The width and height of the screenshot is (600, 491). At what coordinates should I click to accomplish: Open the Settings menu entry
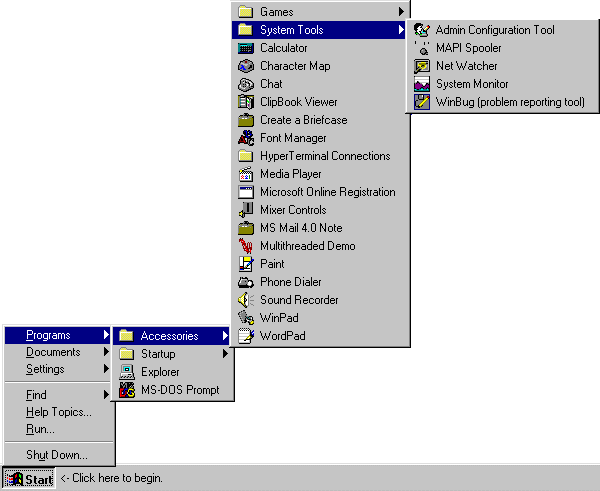pos(58,369)
